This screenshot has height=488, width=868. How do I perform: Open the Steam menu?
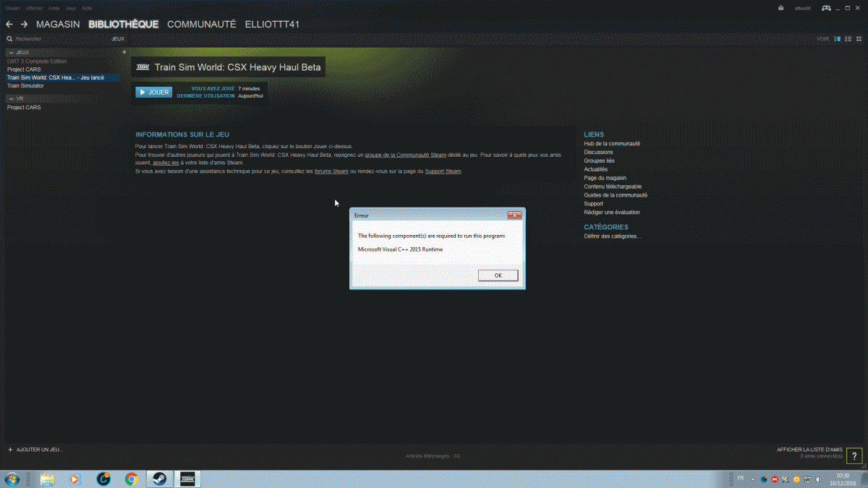pos(13,8)
